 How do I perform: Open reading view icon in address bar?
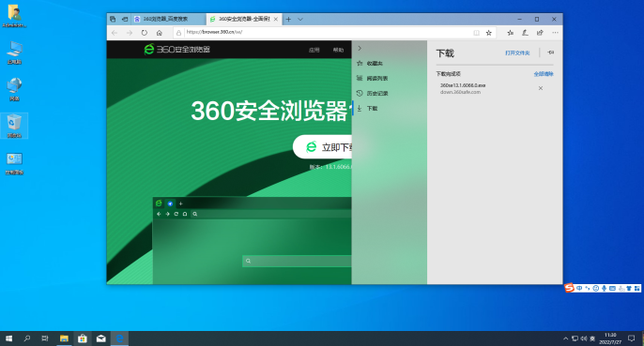tap(477, 33)
